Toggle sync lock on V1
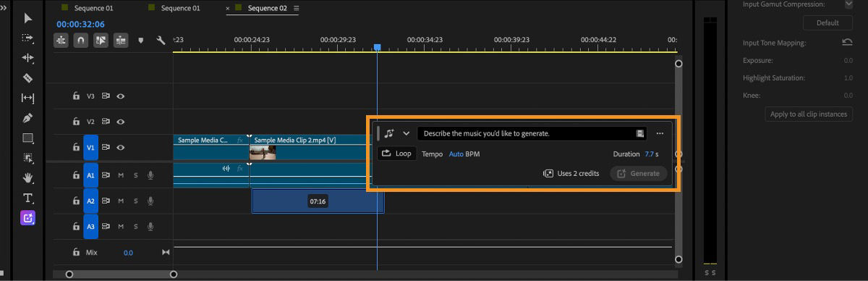This screenshot has height=281, width=868. coord(106,147)
